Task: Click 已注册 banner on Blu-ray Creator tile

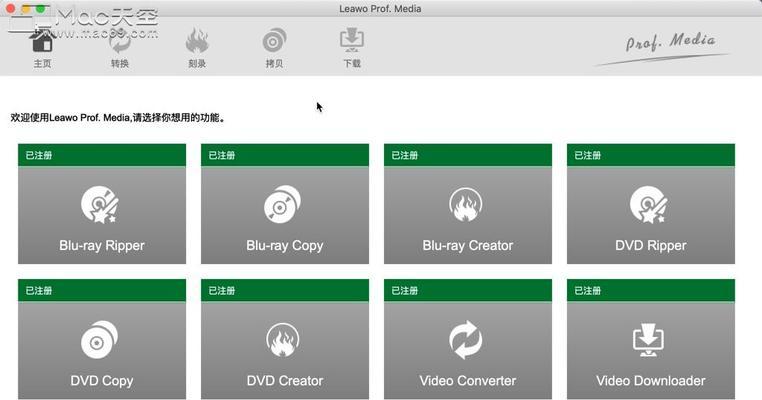Action: coord(468,155)
